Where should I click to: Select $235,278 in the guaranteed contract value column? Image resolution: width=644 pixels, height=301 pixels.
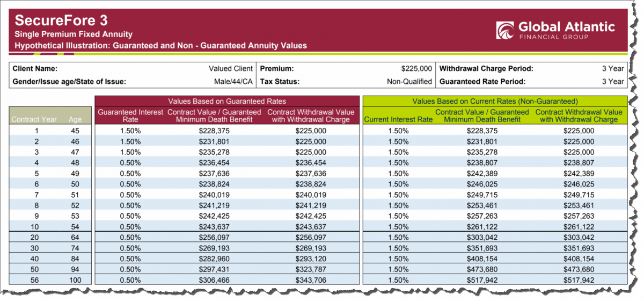pos(215,152)
